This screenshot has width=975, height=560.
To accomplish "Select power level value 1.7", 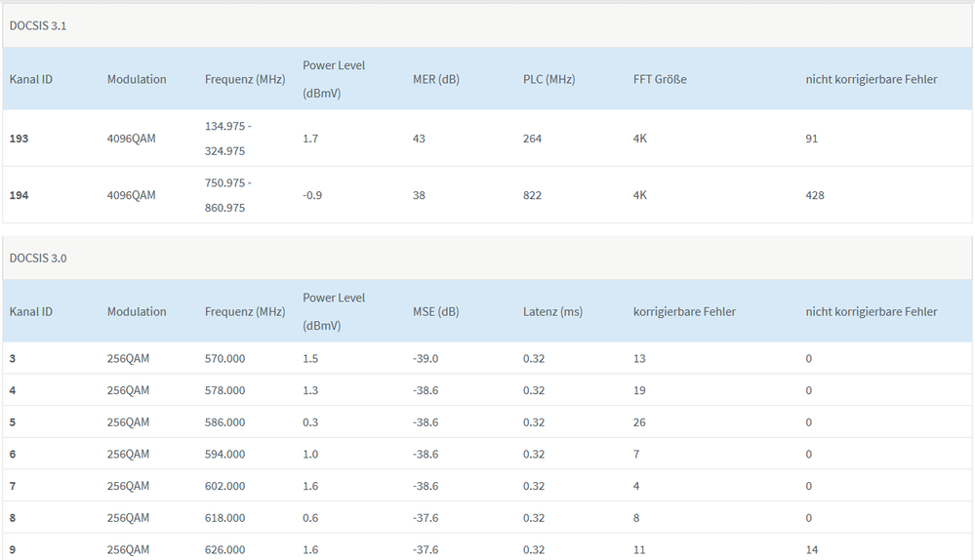I will pyautogui.click(x=310, y=139).
